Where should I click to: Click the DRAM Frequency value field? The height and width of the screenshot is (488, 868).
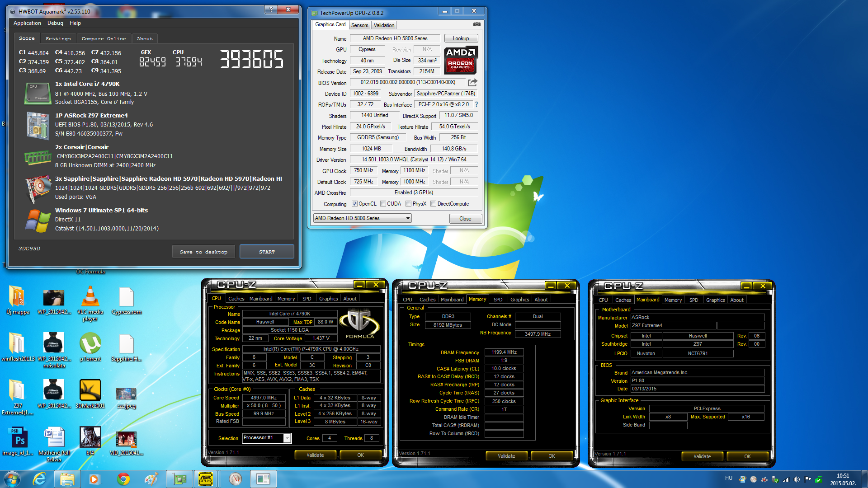[x=504, y=352]
